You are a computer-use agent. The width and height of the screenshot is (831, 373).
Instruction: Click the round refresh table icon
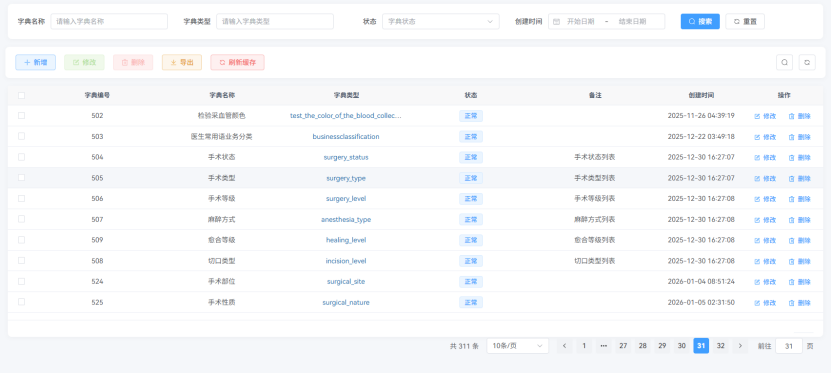click(x=807, y=62)
